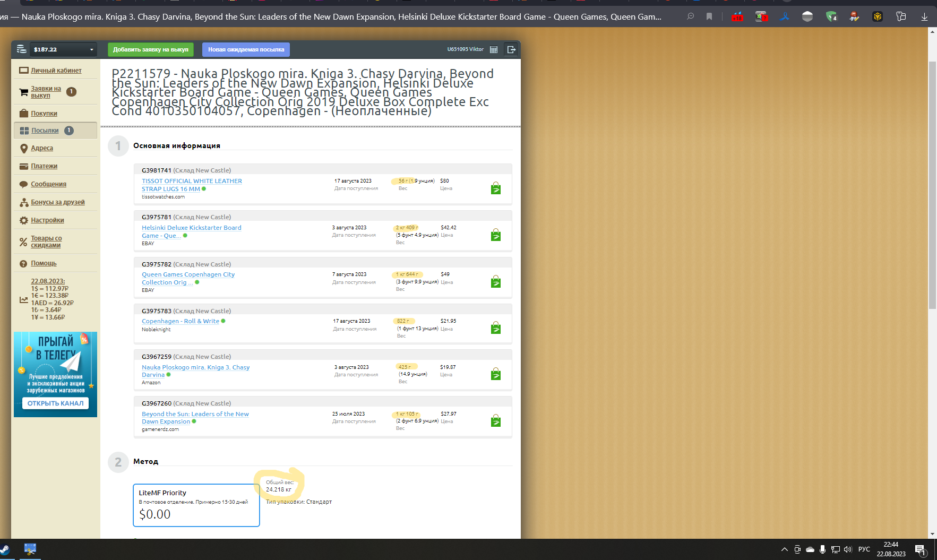Screen dimensions: 937x560
Task: Click green bag icon for TISSOT item
Action: coord(496,188)
